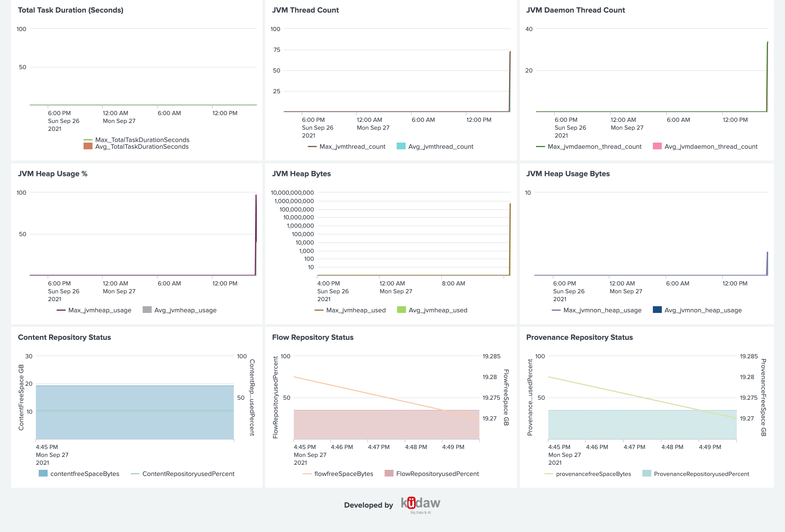Toggle Max_jvmheap_used legend series

point(350,310)
